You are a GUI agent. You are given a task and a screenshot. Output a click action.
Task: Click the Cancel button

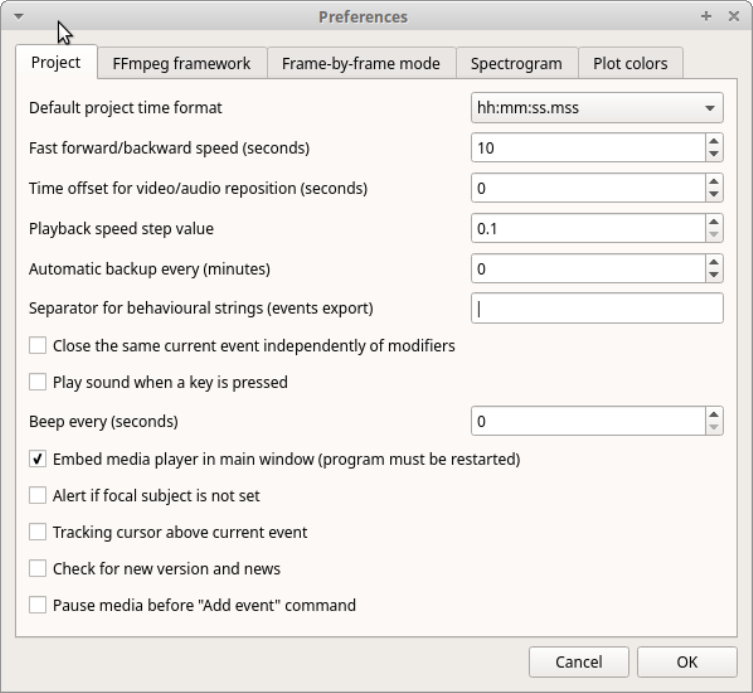tap(579, 662)
